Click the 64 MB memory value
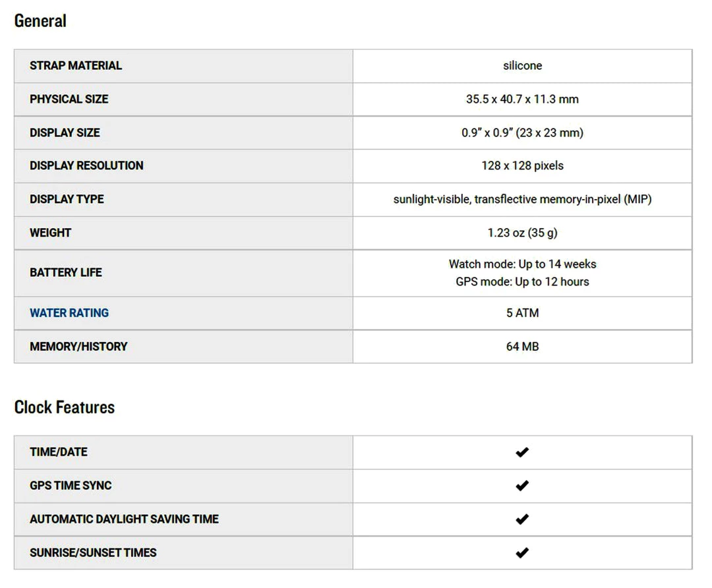The height and width of the screenshot is (588, 712). (x=522, y=347)
